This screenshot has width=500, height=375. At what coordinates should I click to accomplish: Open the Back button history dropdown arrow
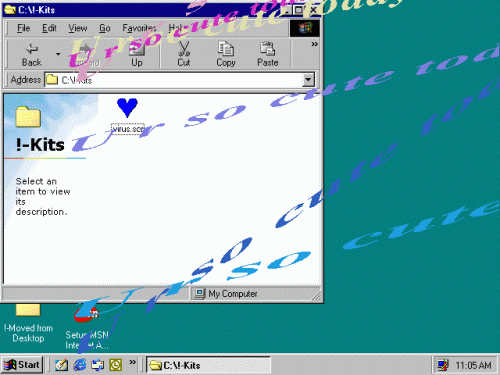pos(58,54)
